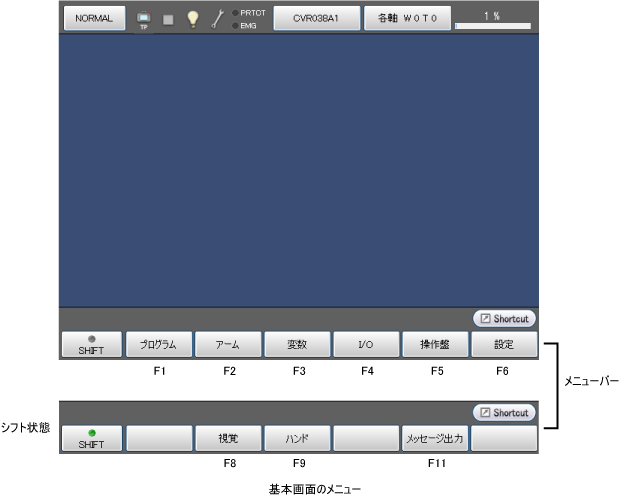
Task: Click the upper Shortcut button
Action: tap(504, 319)
